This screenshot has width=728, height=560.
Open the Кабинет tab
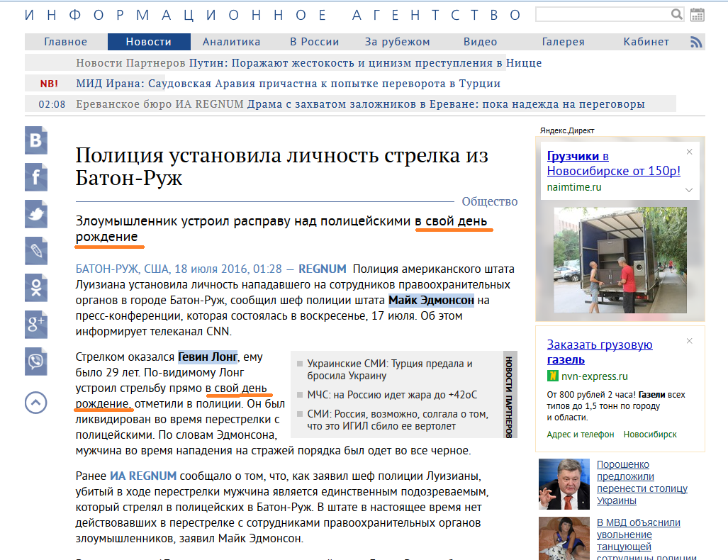point(646,42)
